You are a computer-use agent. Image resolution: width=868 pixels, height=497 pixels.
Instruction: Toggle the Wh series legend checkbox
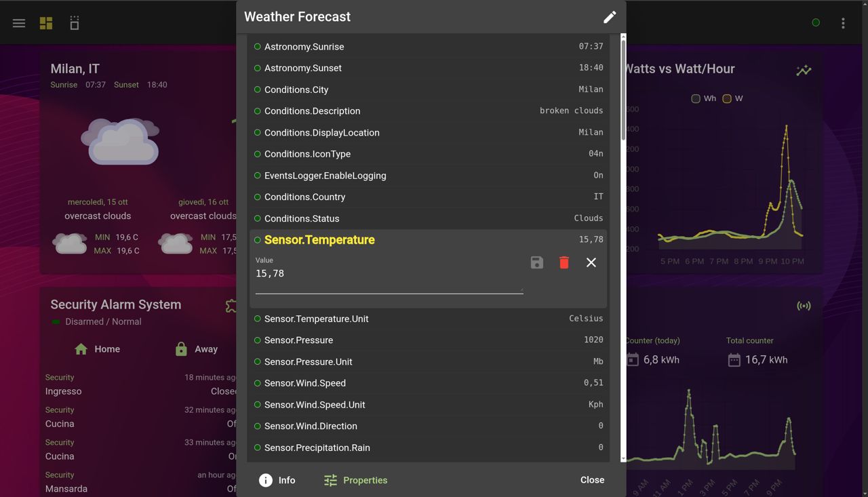click(x=696, y=98)
